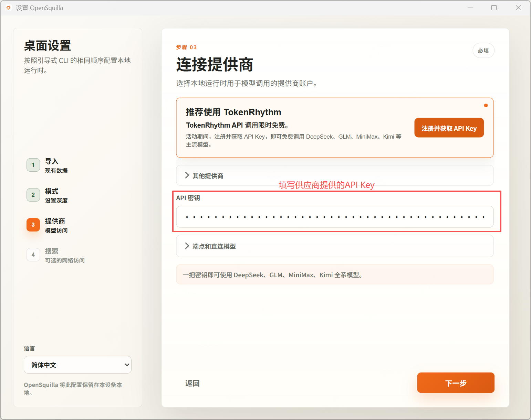Screen dimensions: 531x420
Task: Click the 连接提供商 heading
Action: [215, 65]
